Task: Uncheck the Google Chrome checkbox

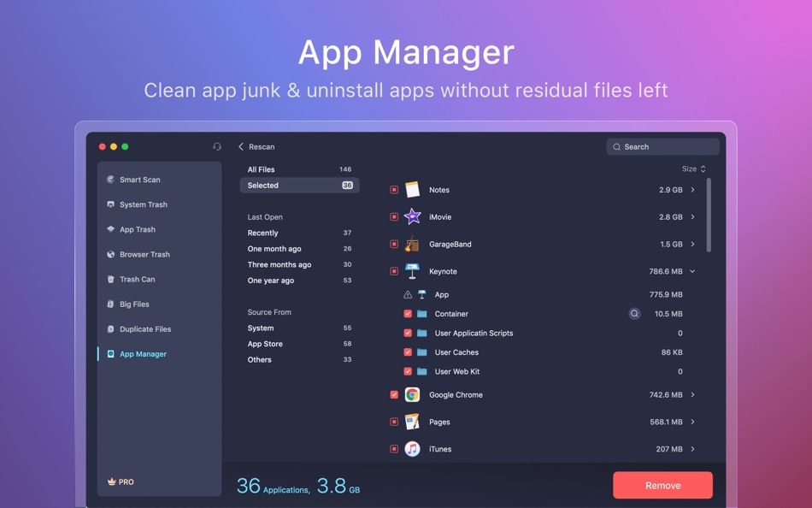Action: click(394, 395)
